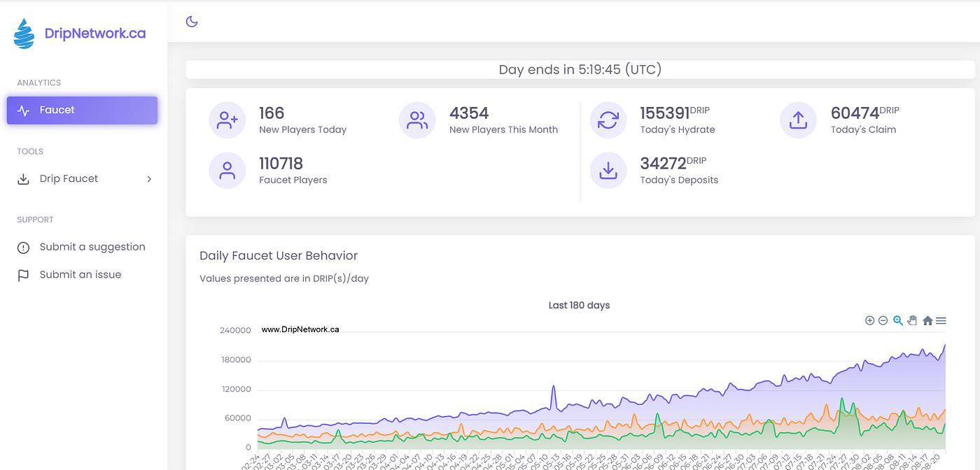Open the Faucet analytics page
The height and width of the screenshot is (470, 980).
click(x=82, y=110)
